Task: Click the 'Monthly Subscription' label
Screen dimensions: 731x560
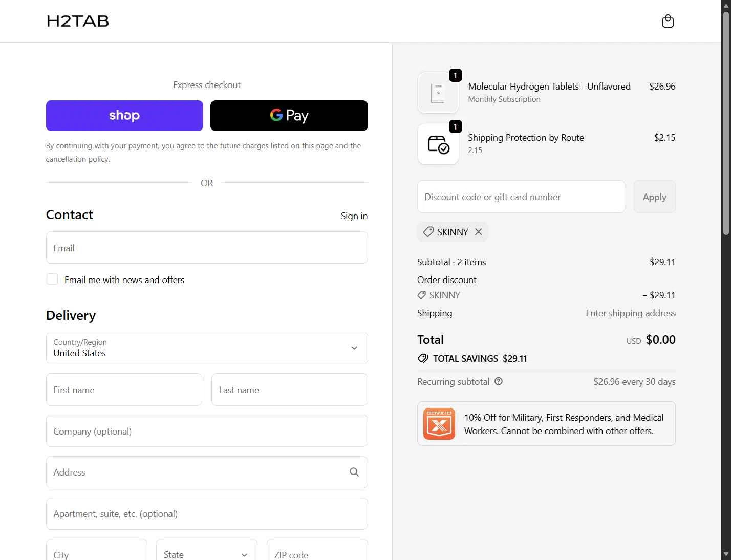Action: (504, 99)
